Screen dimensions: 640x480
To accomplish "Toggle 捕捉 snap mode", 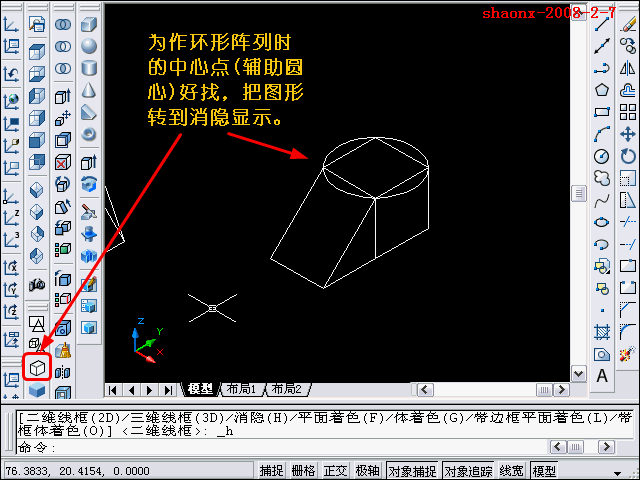I will 271,471.
